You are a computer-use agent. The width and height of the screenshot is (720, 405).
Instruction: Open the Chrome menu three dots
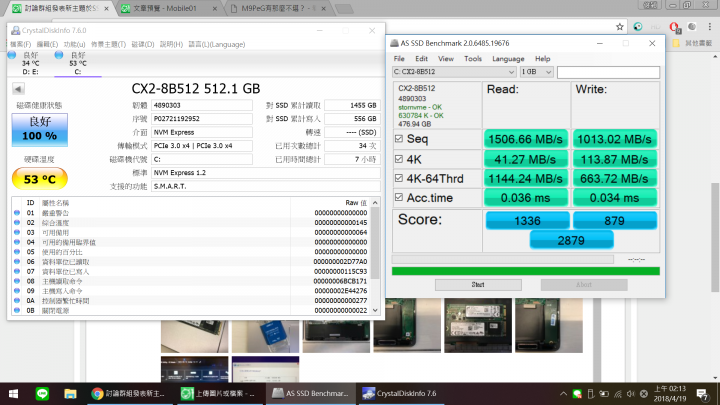(709, 27)
